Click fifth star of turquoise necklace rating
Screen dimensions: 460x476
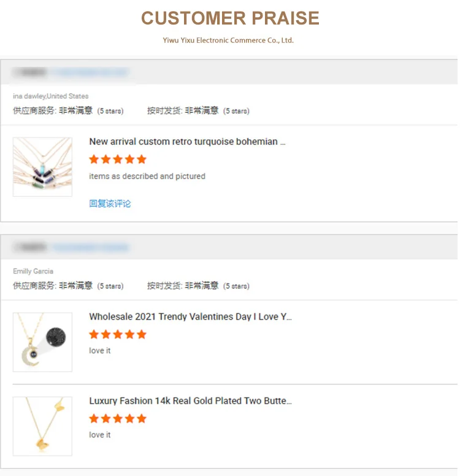(142, 159)
